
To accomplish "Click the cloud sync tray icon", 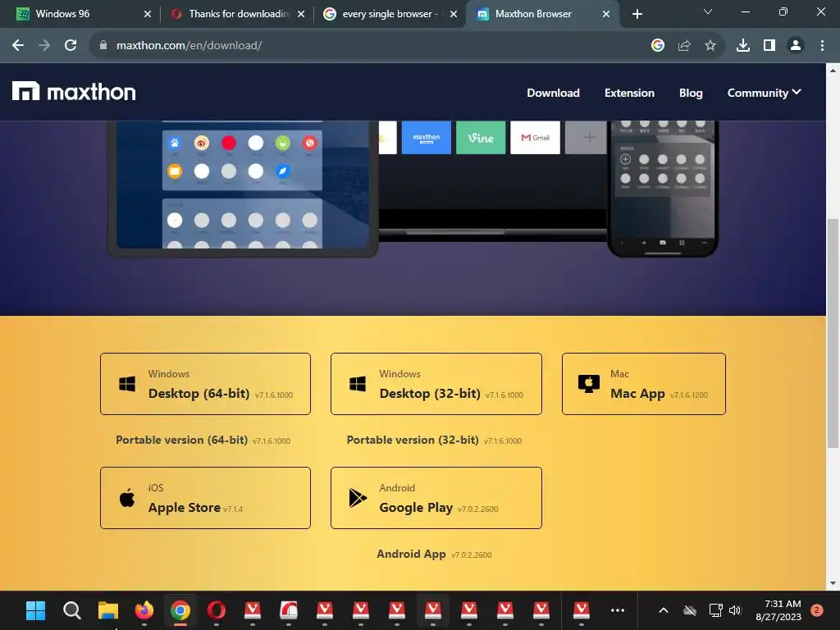I will [x=690, y=610].
